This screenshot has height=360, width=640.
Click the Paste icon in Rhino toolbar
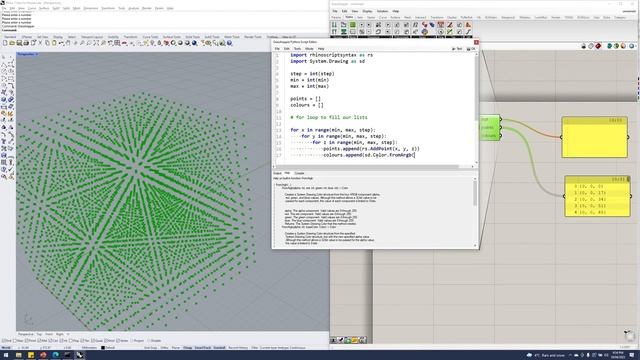[x=54, y=43]
